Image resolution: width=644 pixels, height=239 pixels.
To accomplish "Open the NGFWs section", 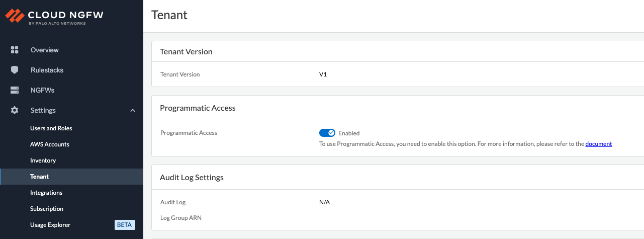I will tap(42, 90).
